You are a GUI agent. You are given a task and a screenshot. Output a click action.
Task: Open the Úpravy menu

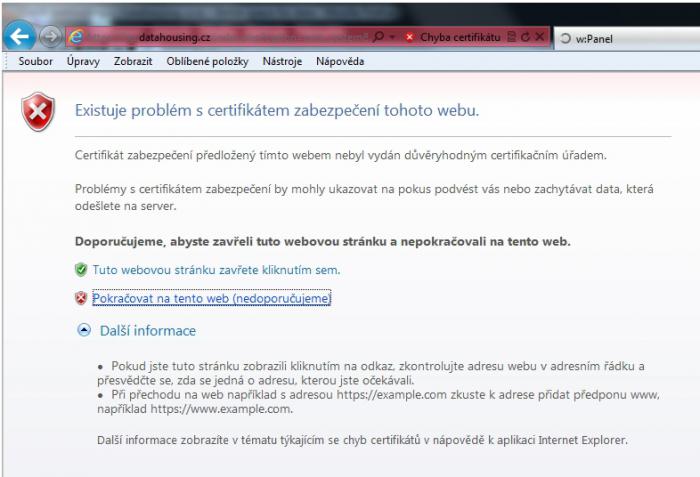pos(83,61)
